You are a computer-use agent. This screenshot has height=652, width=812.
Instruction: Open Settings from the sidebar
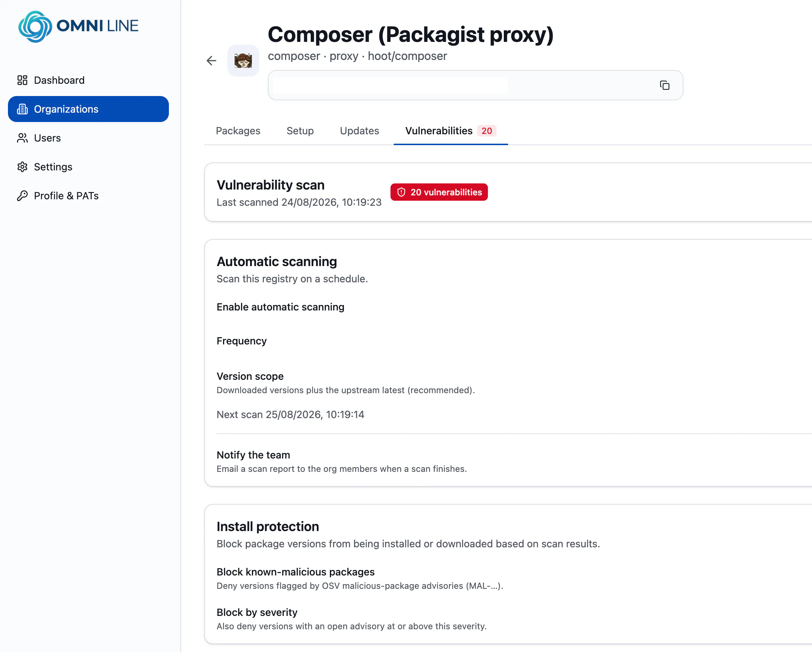click(x=88, y=167)
